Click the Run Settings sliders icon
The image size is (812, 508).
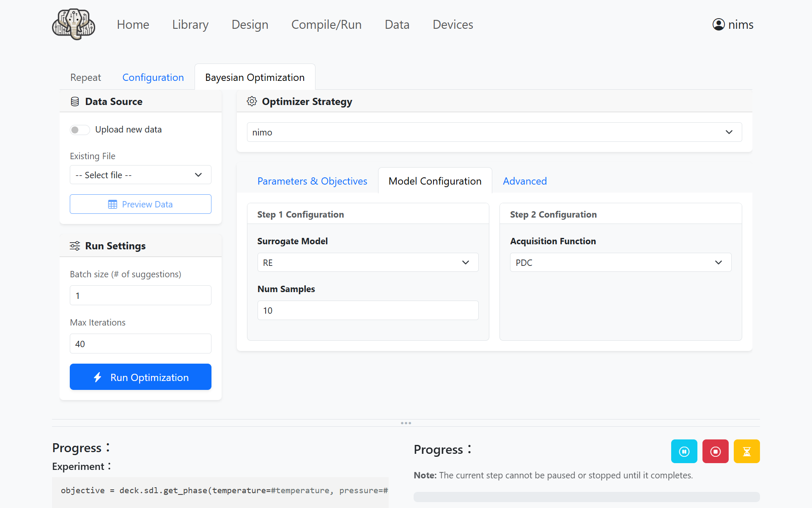(x=75, y=246)
